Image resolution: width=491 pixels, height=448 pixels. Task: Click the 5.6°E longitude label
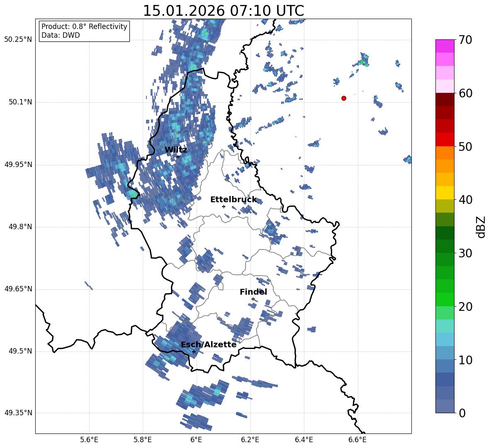pos(89,440)
